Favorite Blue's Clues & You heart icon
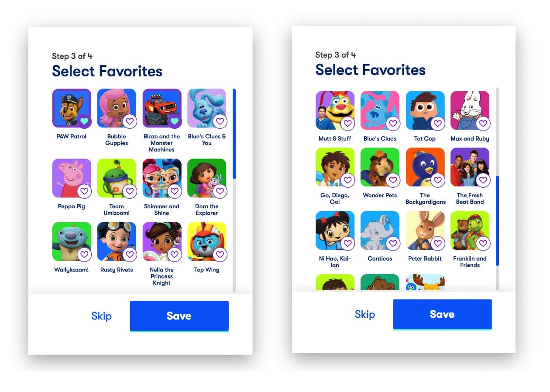 220,121
